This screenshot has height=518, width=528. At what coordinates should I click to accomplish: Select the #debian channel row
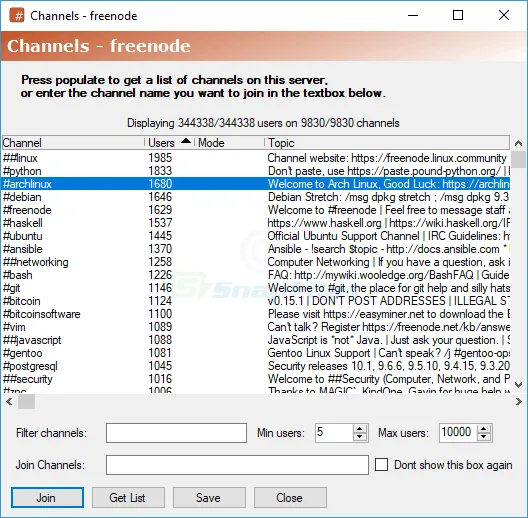pos(256,197)
